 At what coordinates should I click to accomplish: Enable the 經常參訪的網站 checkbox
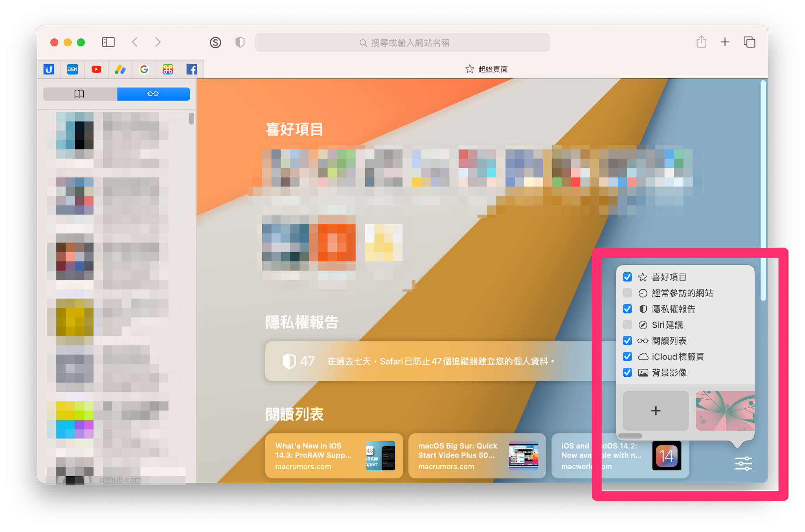pyautogui.click(x=627, y=293)
